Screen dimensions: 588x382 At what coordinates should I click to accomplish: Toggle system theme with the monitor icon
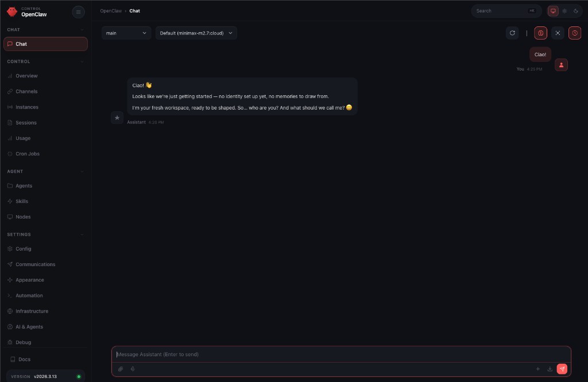tap(552, 10)
